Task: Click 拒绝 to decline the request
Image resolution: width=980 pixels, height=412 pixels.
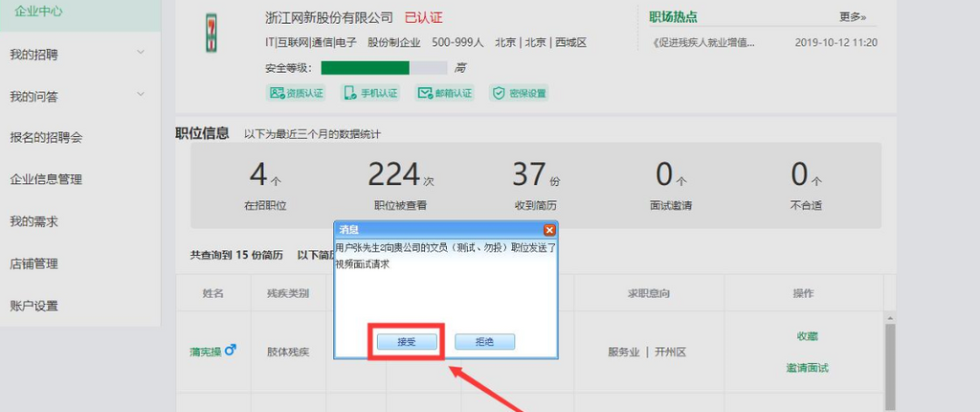Action: click(484, 342)
